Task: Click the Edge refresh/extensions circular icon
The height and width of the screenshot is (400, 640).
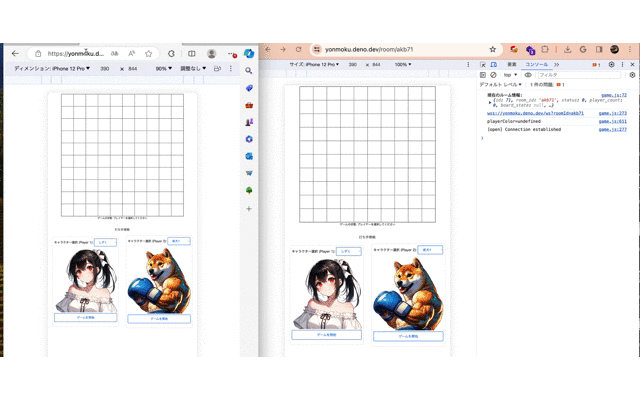Action: point(171,53)
